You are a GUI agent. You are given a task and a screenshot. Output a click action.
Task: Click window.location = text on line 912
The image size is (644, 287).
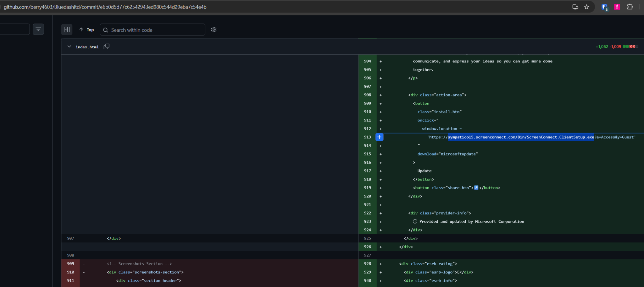tap(442, 129)
